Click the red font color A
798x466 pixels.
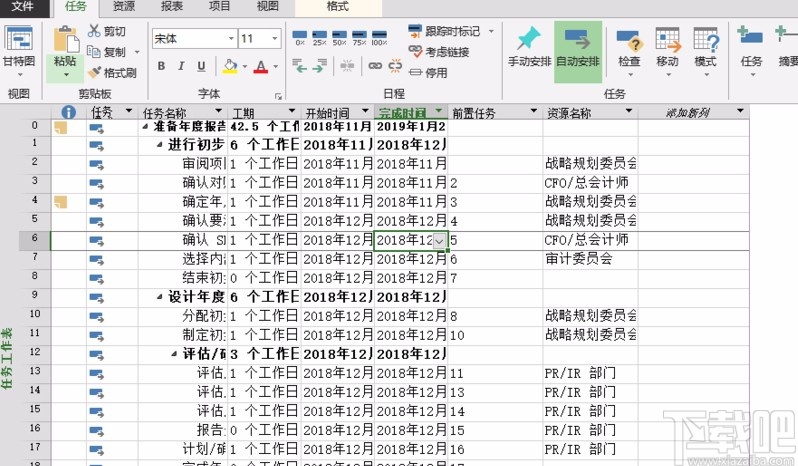pos(261,66)
